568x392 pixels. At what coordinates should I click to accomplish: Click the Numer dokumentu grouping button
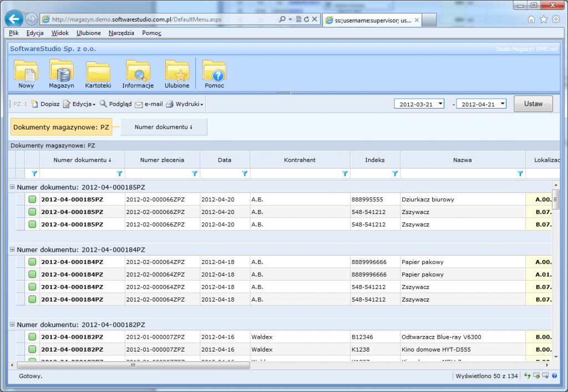(x=164, y=127)
